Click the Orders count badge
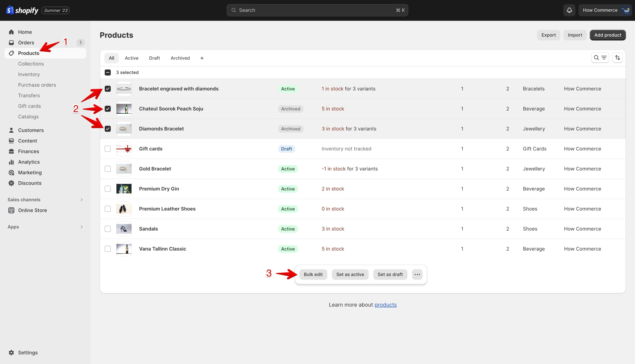 click(x=80, y=42)
